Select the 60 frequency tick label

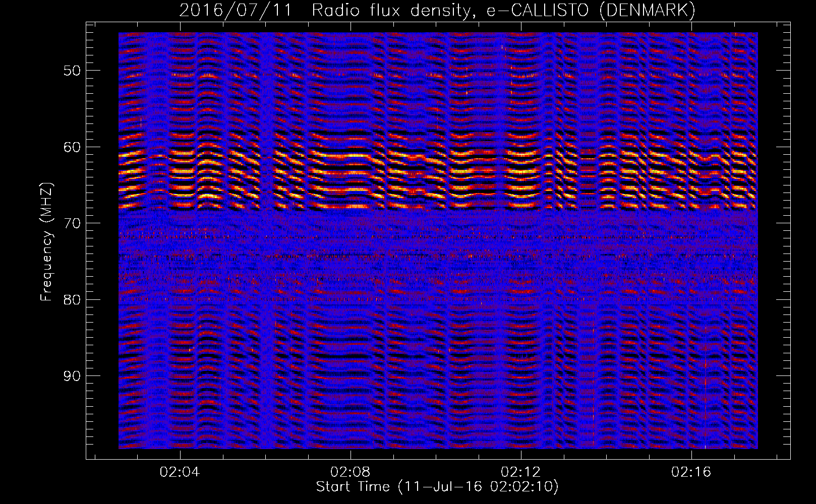[72, 147]
